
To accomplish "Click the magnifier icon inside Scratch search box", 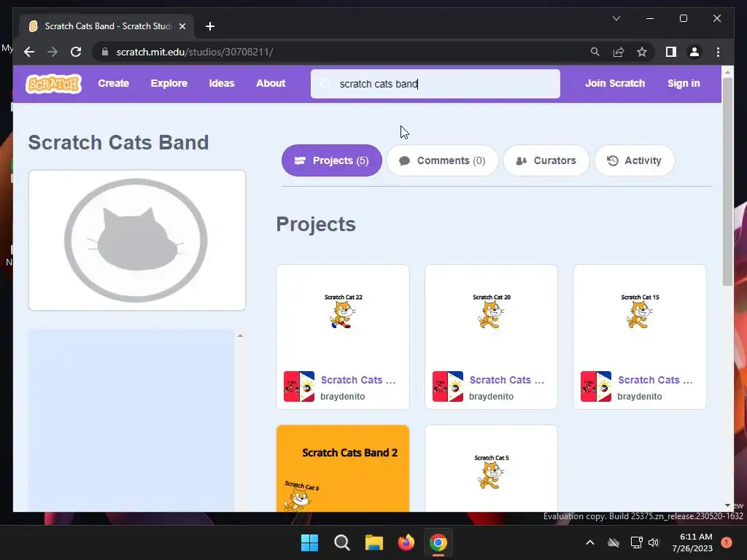I will tap(325, 84).
